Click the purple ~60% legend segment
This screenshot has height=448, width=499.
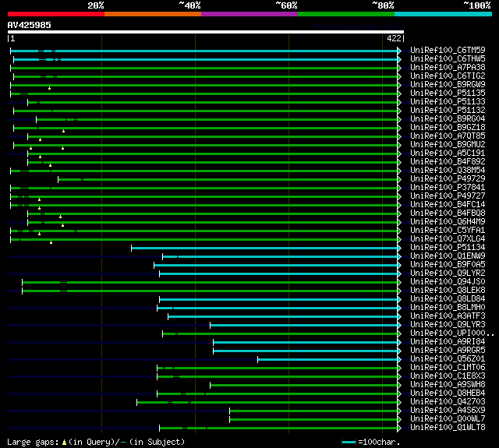coord(249,13)
